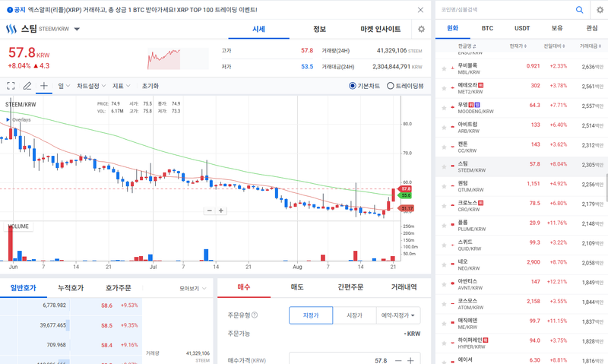Zoom in chart with plus button

tap(220, 210)
